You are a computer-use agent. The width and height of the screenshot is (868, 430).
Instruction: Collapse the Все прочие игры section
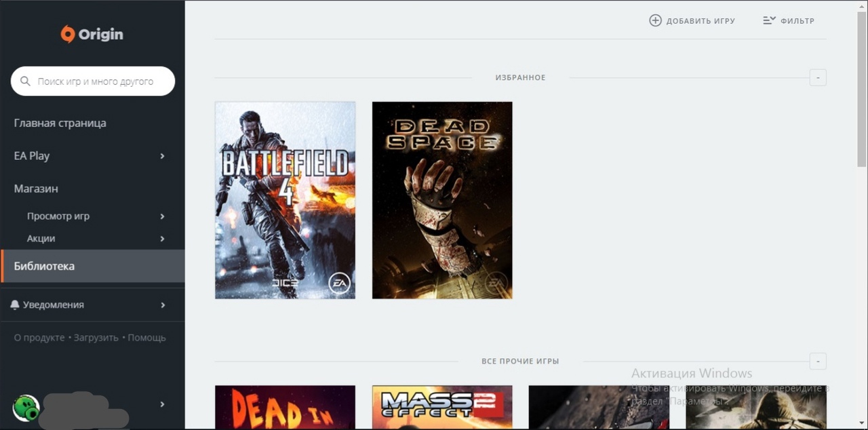[x=818, y=361]
